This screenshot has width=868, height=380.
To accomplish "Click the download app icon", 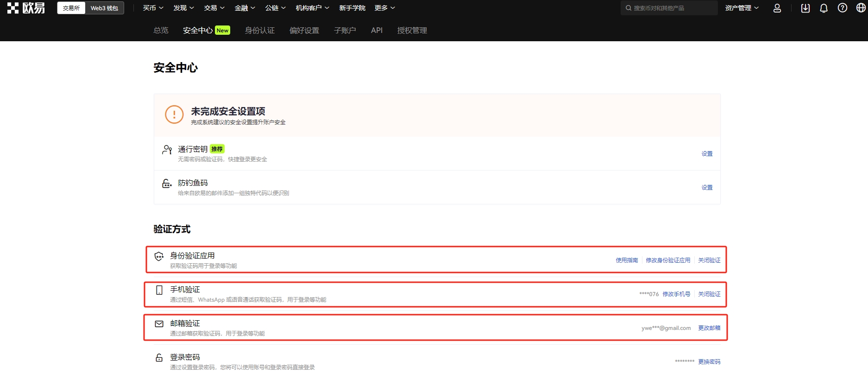I will 805,8.
